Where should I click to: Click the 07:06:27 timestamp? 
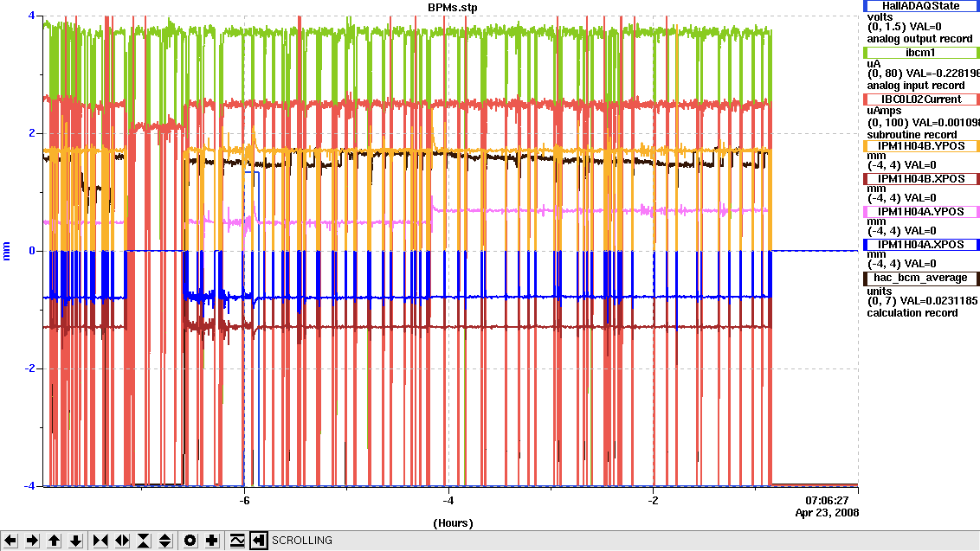[827, 500]
